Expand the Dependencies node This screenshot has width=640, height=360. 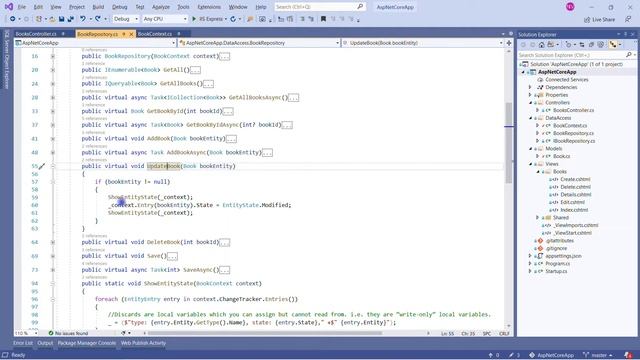(x=530, y=87)
